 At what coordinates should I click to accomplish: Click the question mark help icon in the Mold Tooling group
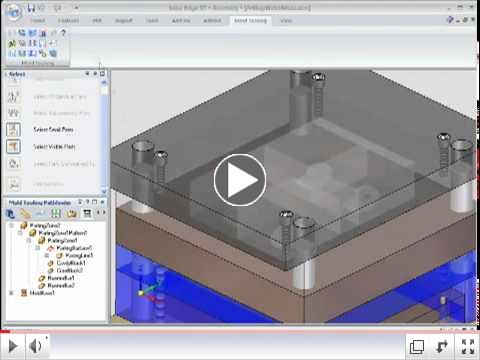[63, 33]
